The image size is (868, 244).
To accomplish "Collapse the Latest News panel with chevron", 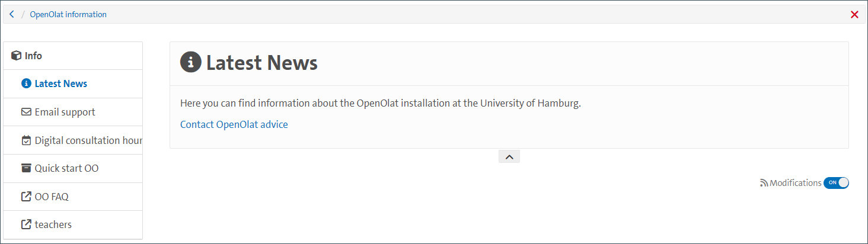I will (x=509, y=156).
